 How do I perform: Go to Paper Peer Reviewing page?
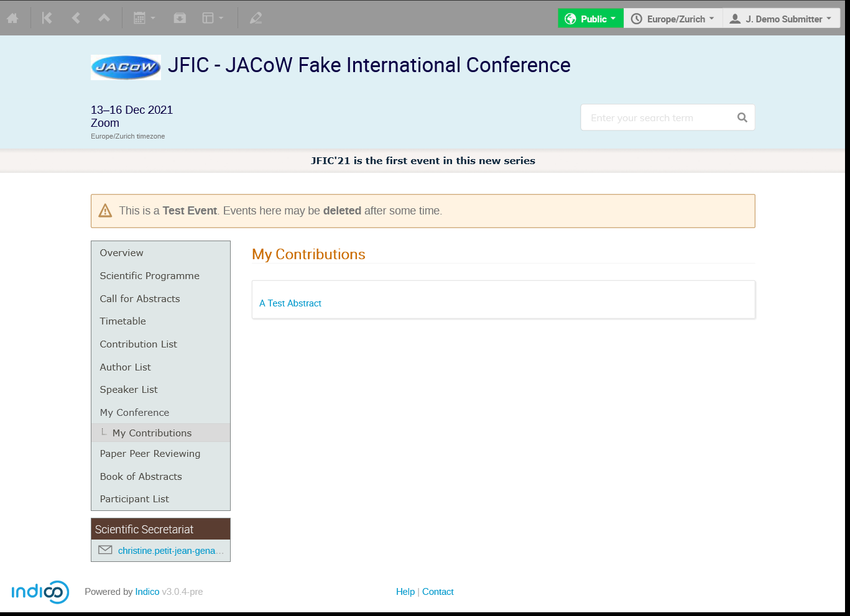pos(150,454)
